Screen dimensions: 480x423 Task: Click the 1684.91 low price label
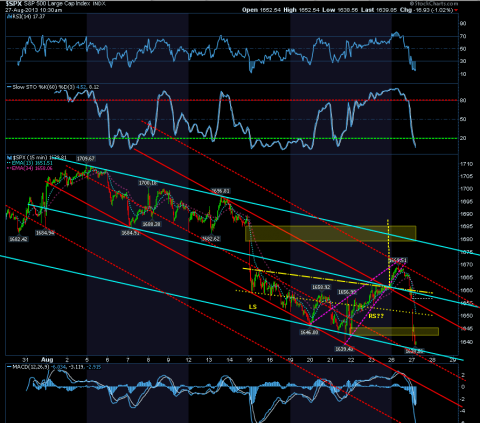pos(130,233)
